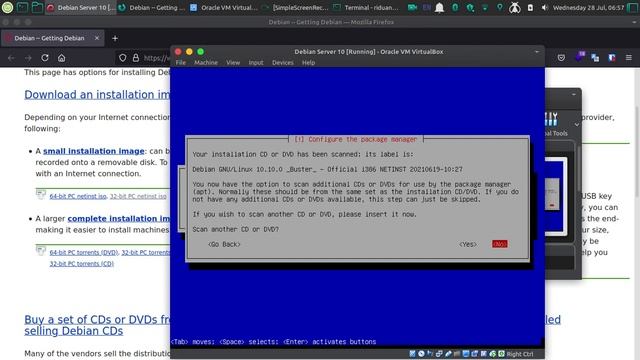This screenshot has width=640, height=360.
Task: Switch to Oracle VM VirtualBox Manager taskbar entry
Action: pos(223,7)
